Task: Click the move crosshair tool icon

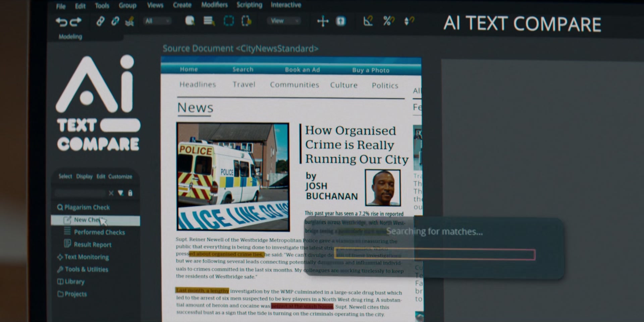Action: pyautogui.click(x=323, y=21)
